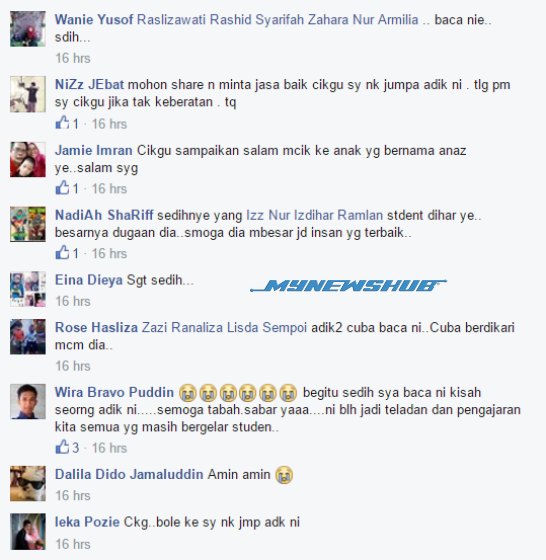Click the crying emoji in Dalila's comment

coord(284,475)
